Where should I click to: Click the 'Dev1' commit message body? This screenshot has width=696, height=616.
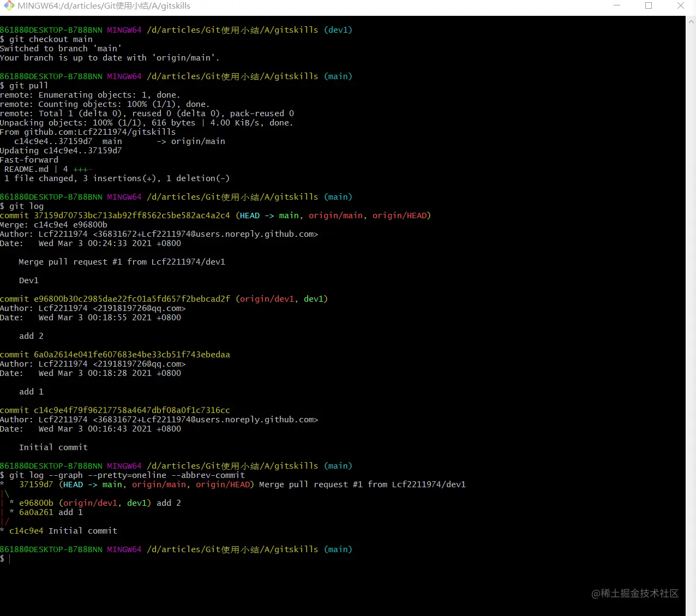pyautogui.click(x=29, y=280)
